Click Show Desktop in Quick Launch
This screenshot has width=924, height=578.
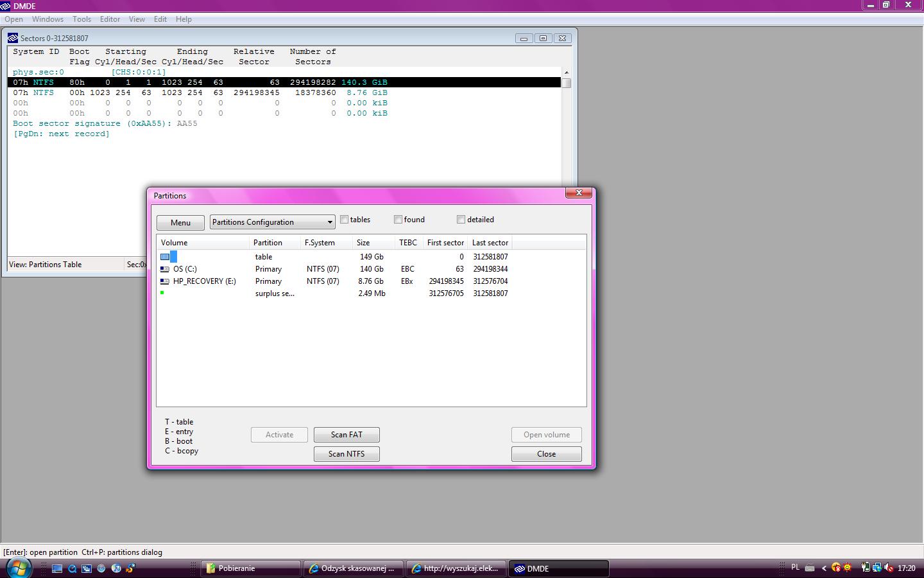tap(57, 568)
